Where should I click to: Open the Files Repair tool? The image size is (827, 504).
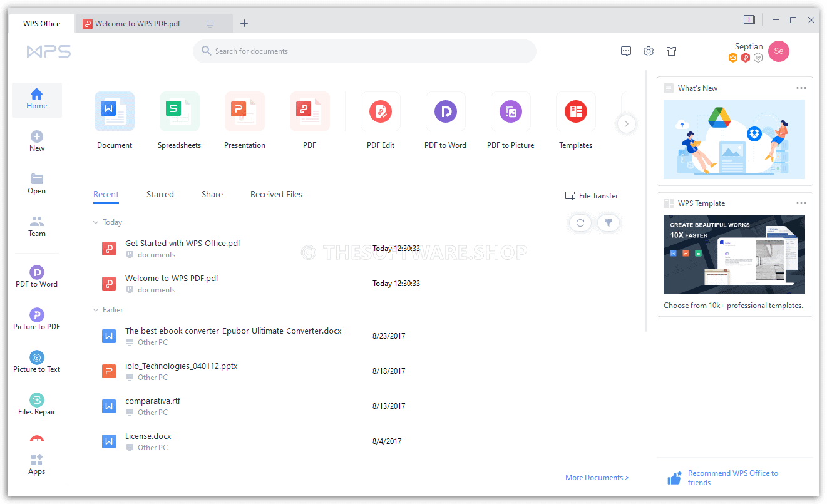pos(37,405)
